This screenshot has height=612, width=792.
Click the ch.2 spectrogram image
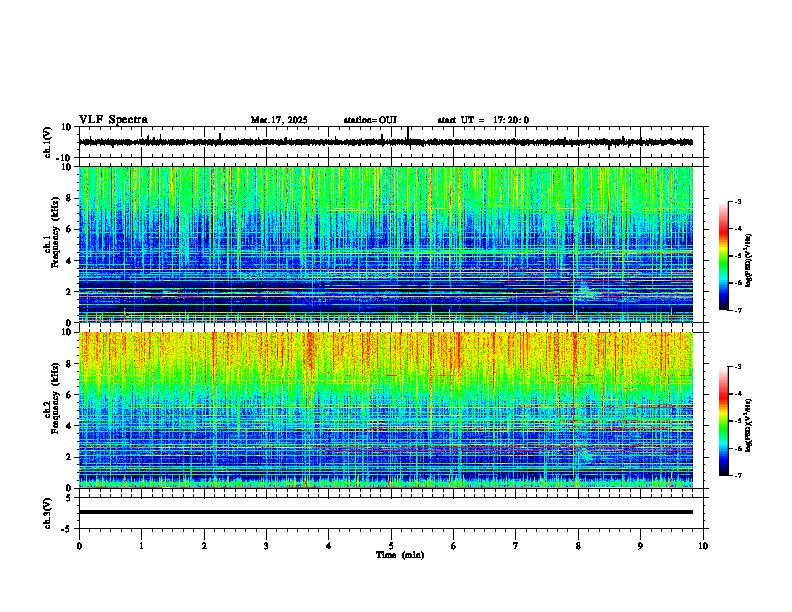click(x=386, y=410)
